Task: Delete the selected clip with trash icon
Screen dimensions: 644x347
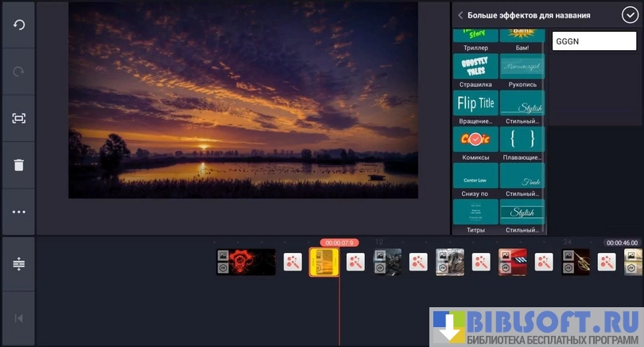Action: [x=18, y=165]
